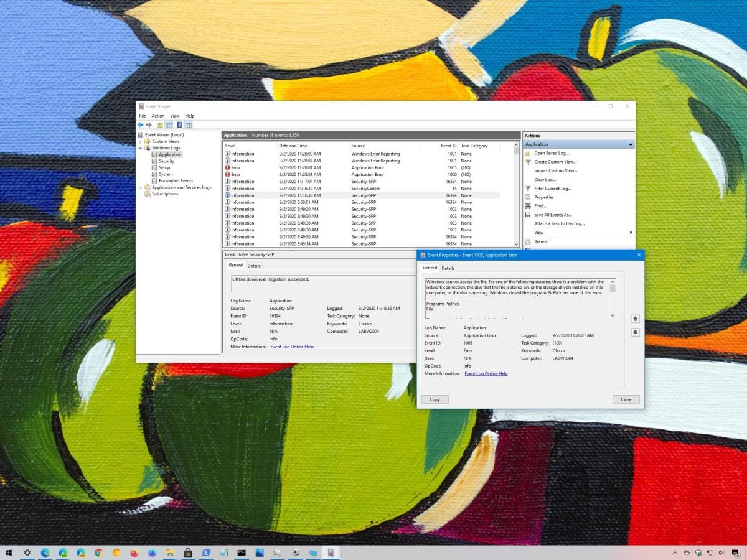This screenshot has height=560, width=747.
Task: Open PowerShell from the taskbar
Action: point(205,553)
